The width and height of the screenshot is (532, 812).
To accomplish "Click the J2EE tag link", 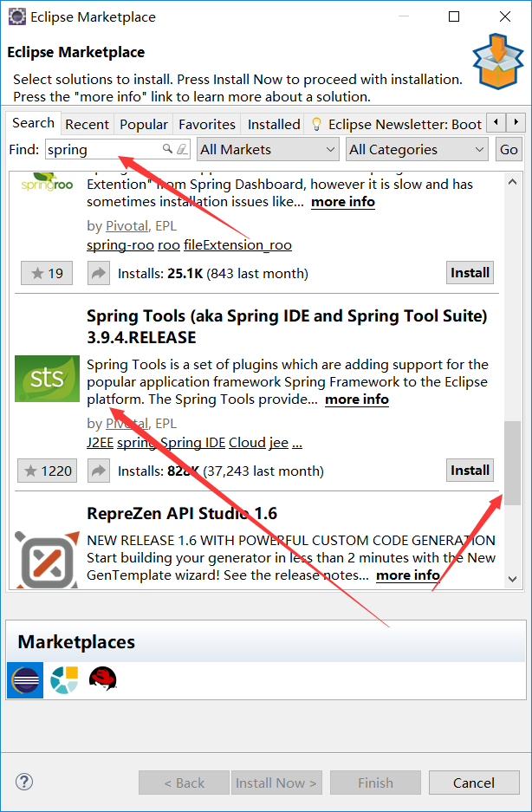I will click(100, 443).
